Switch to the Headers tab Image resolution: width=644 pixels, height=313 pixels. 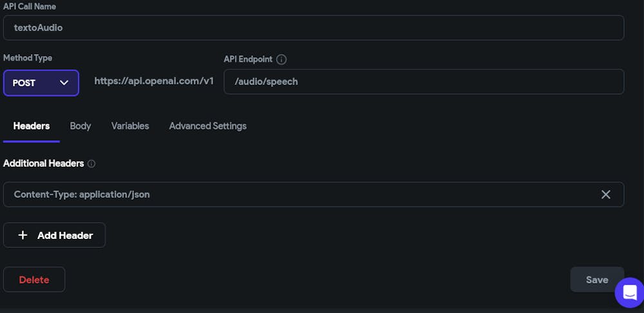pyautogui.click(x=32, y=126)
